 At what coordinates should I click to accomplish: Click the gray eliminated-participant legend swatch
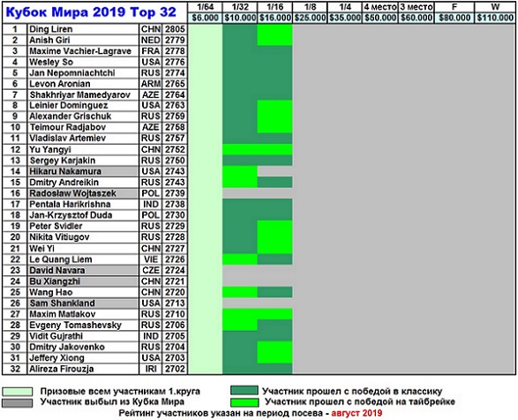pyautogui.click(x=18, y=402)
